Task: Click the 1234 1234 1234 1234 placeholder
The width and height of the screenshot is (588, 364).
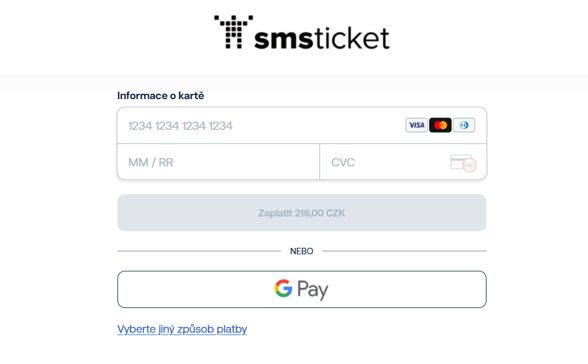Action: (180, 125)
